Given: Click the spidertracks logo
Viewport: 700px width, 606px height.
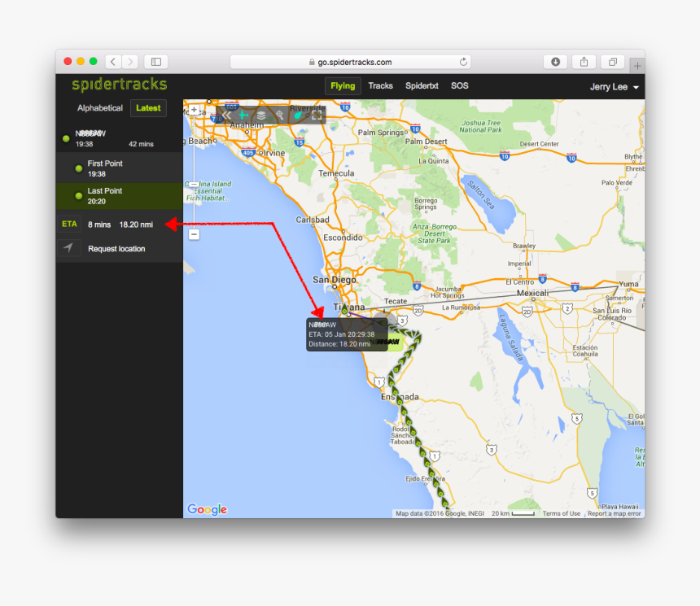Looking at the screenshot, I should point(119,85).
